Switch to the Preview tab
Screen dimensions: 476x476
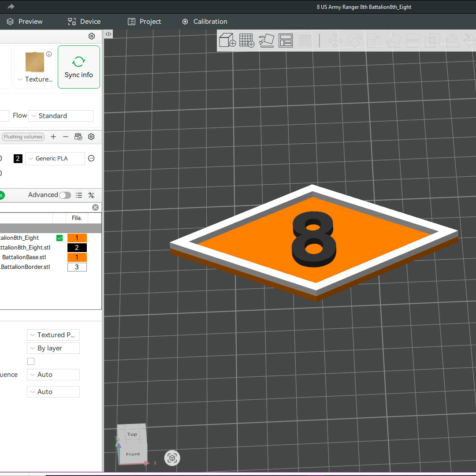[x=25, y=22]
